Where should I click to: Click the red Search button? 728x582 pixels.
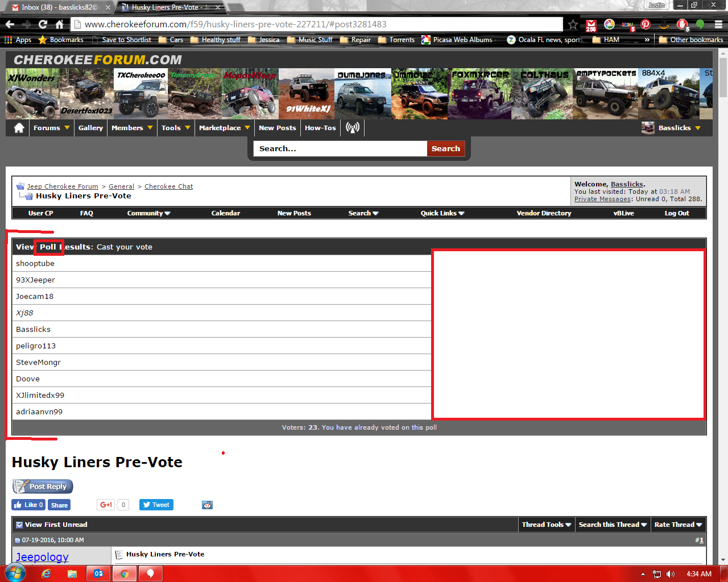click(445, 148)
